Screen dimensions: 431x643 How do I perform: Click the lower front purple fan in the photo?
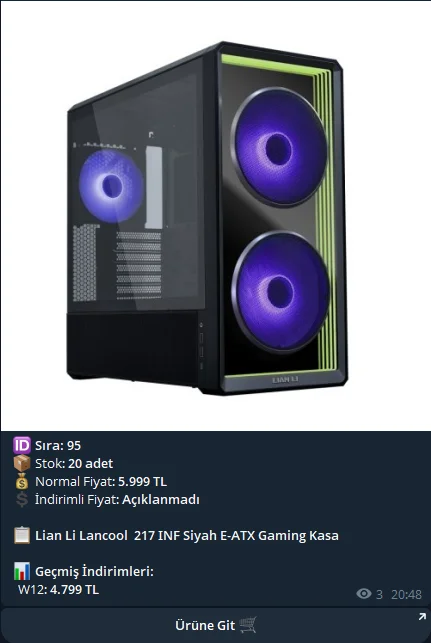(x=280, y=292)
